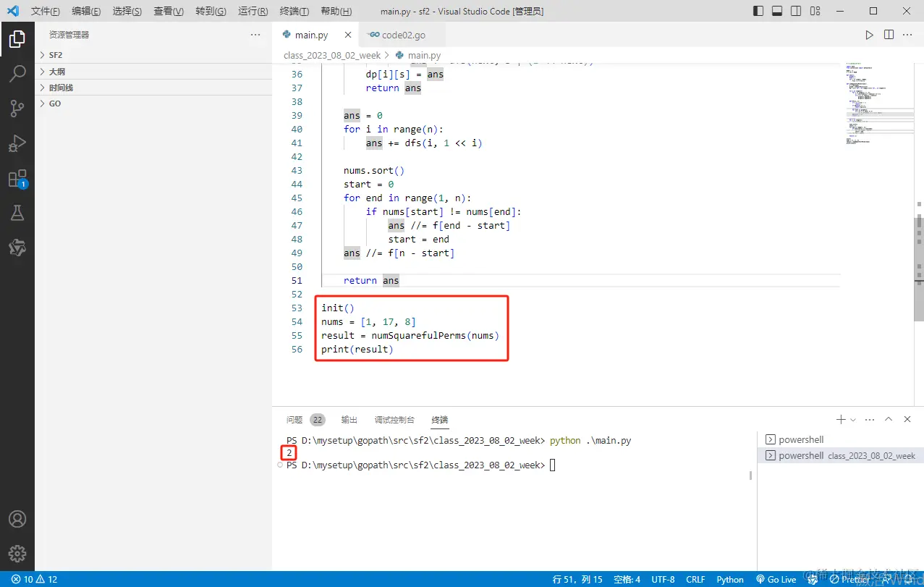This screenshot has width=924, height=587.
Task: Click the Go Live status bar item
Action: click(776, 579)
